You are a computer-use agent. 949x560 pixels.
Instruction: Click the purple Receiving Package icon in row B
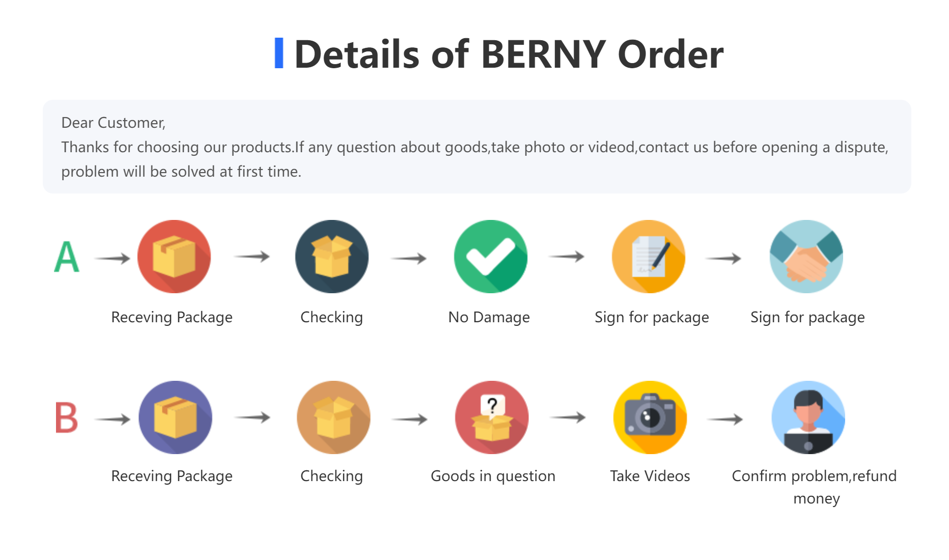point(175,417)
